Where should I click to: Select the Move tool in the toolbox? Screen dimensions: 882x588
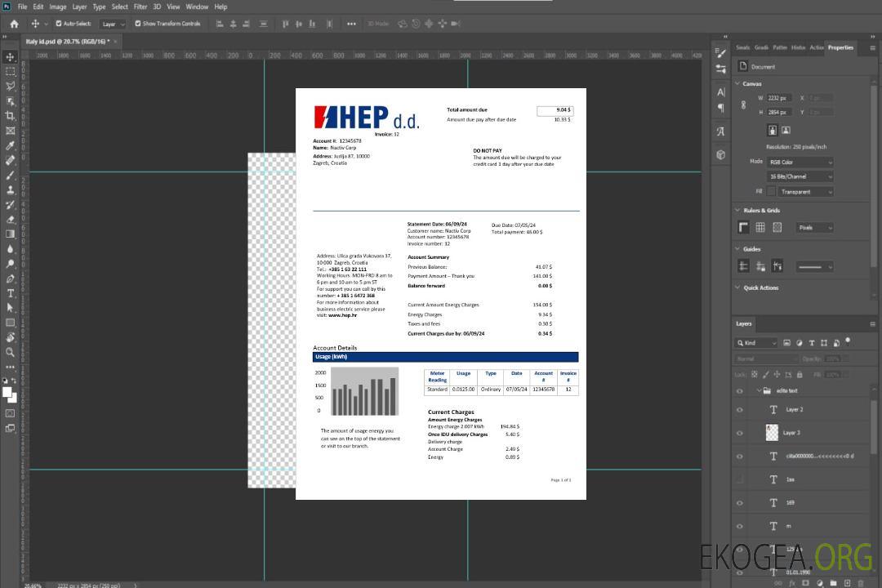[10, 57]
